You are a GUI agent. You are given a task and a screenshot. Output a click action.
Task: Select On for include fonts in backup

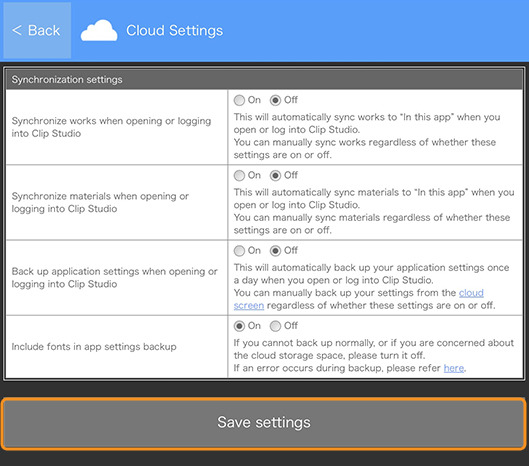point(239,326)
